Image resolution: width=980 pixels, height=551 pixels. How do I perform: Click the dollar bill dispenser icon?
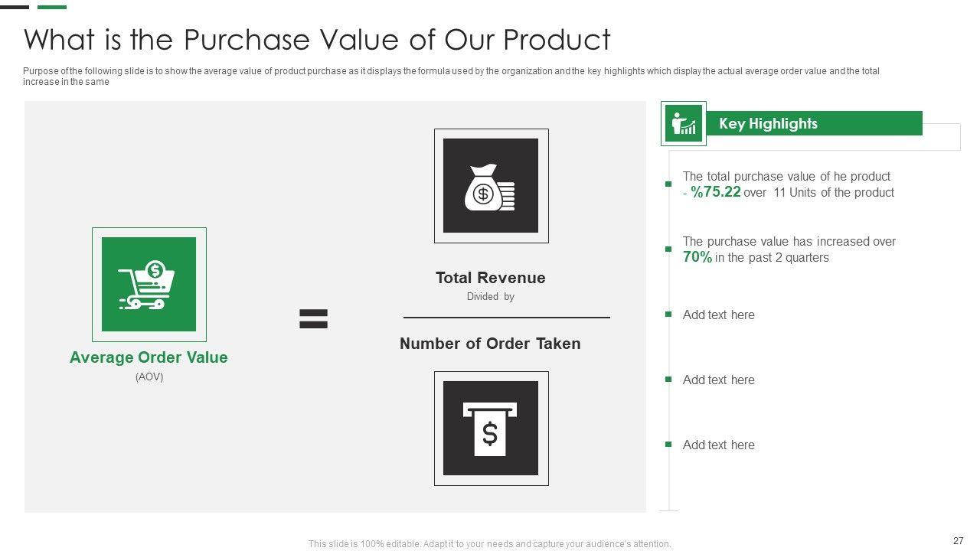click(x=491, y=429)
